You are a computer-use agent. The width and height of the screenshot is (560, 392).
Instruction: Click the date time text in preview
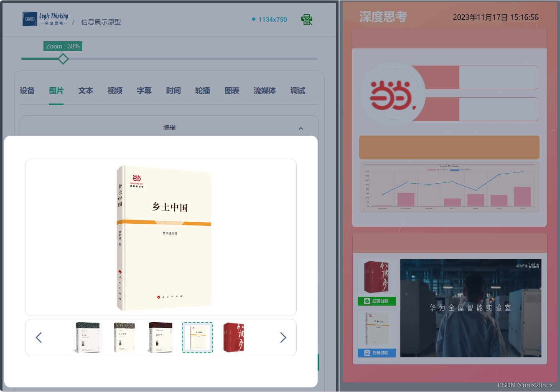click(496, 18)
